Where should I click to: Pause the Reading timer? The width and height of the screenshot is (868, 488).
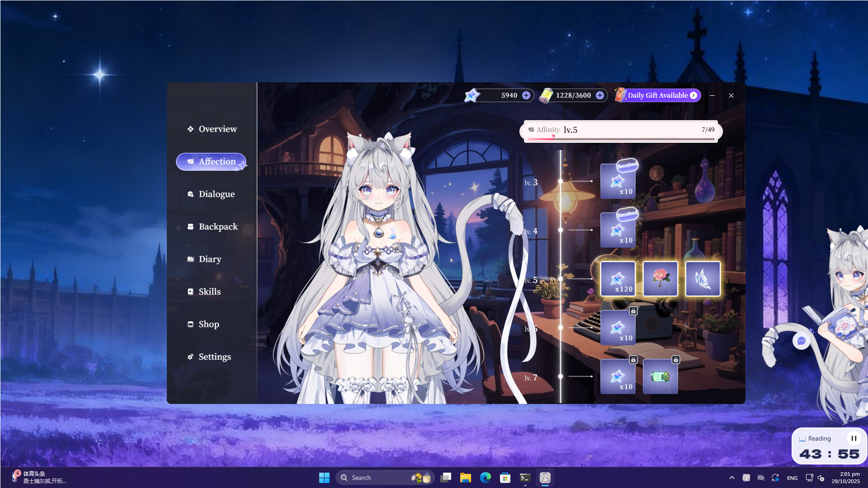[x=854, y=438]
